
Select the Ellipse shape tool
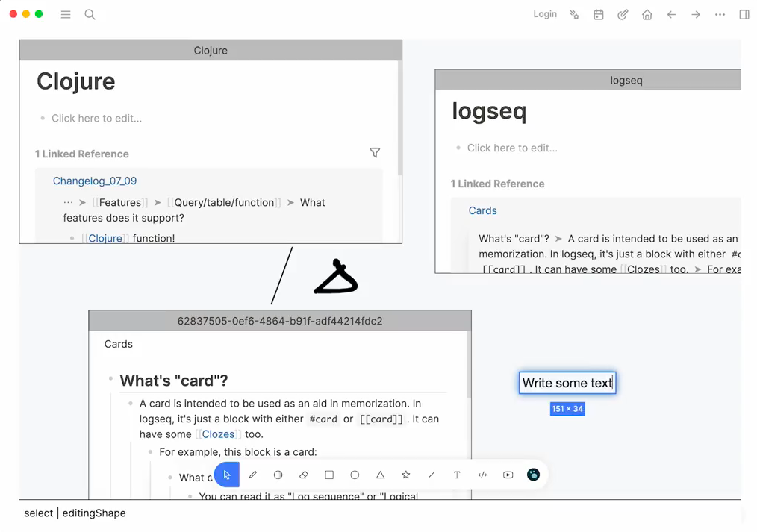tap(355, 475)
